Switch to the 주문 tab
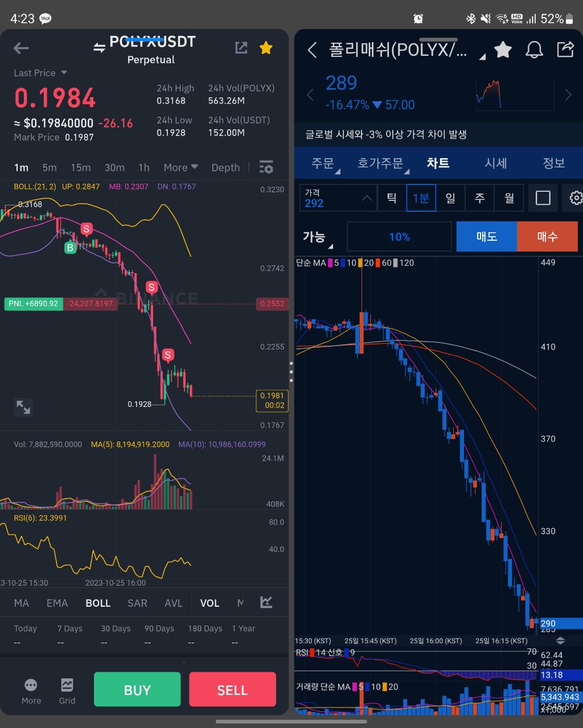This screenshot has height=728, width=583. [323, 163]
